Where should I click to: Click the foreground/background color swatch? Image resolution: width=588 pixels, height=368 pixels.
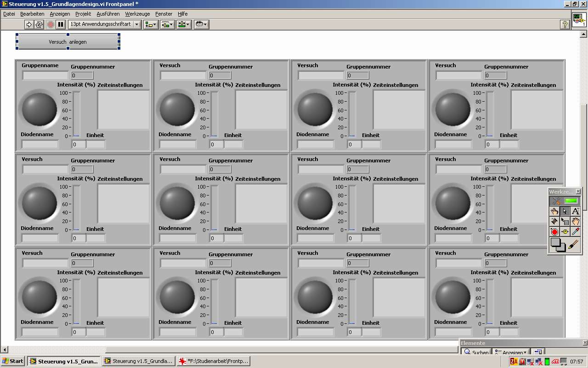[558, 245]
